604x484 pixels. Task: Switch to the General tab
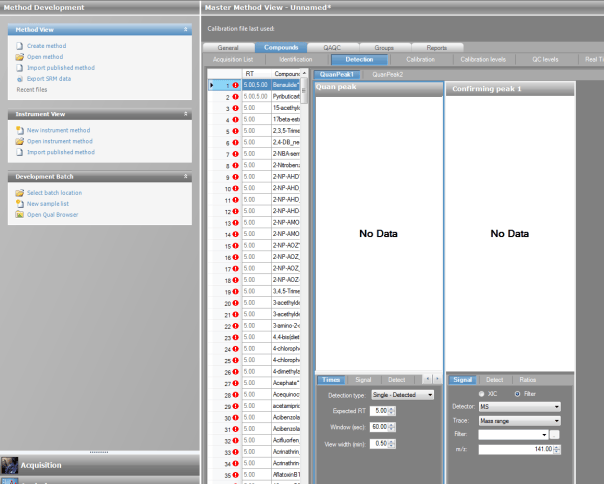pos(228,48)
